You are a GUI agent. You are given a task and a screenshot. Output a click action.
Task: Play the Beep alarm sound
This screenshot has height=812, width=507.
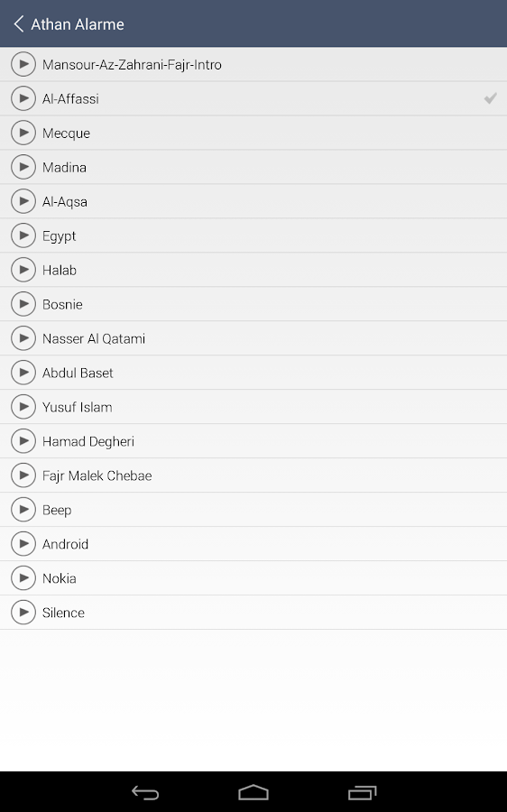point(23,509)
